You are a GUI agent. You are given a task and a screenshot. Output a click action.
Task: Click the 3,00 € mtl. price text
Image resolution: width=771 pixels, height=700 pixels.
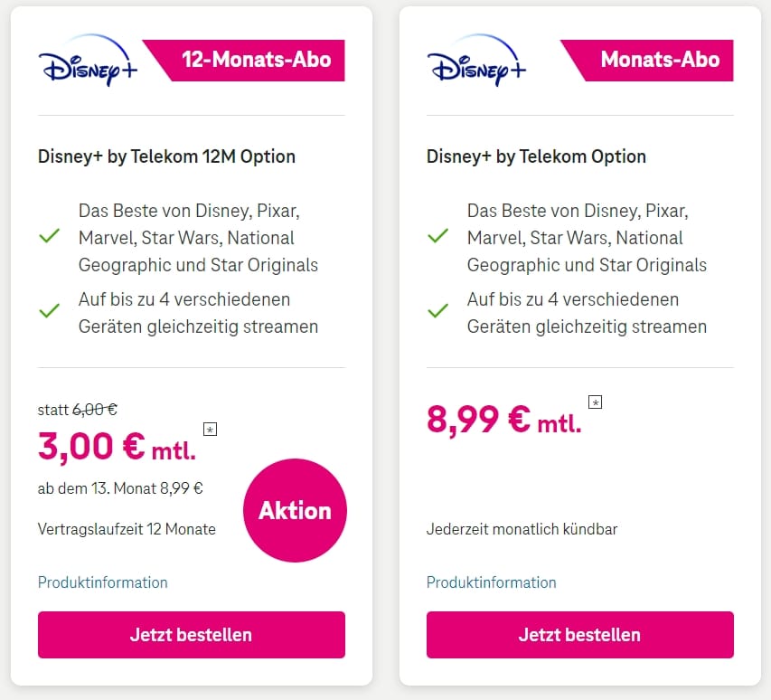click(117, 447)
